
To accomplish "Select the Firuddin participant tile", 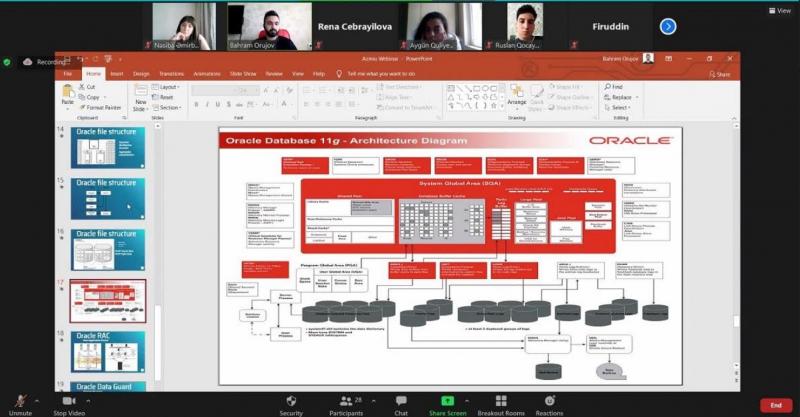I will click(610, 27).
